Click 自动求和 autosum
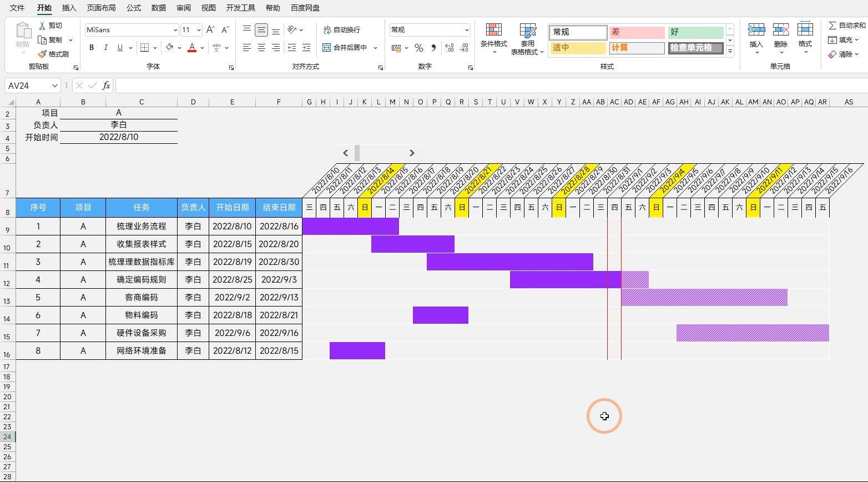868x482 pixels. coord(847,26)
